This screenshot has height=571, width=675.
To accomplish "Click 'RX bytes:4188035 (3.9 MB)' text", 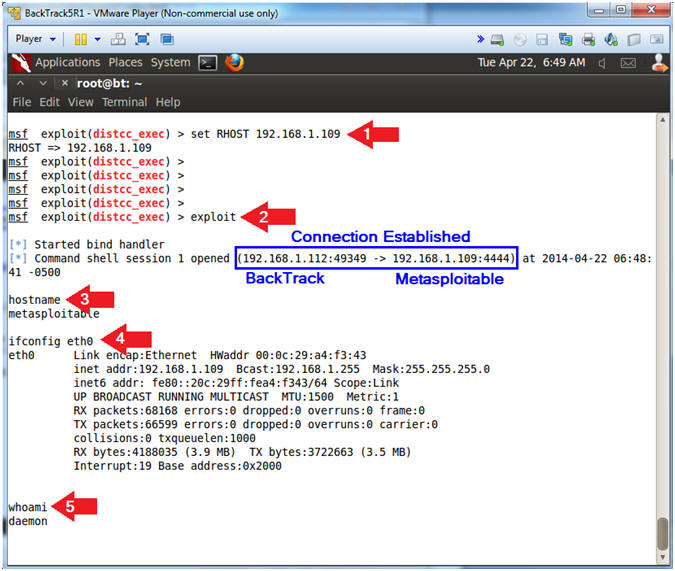I will [155, 452].
